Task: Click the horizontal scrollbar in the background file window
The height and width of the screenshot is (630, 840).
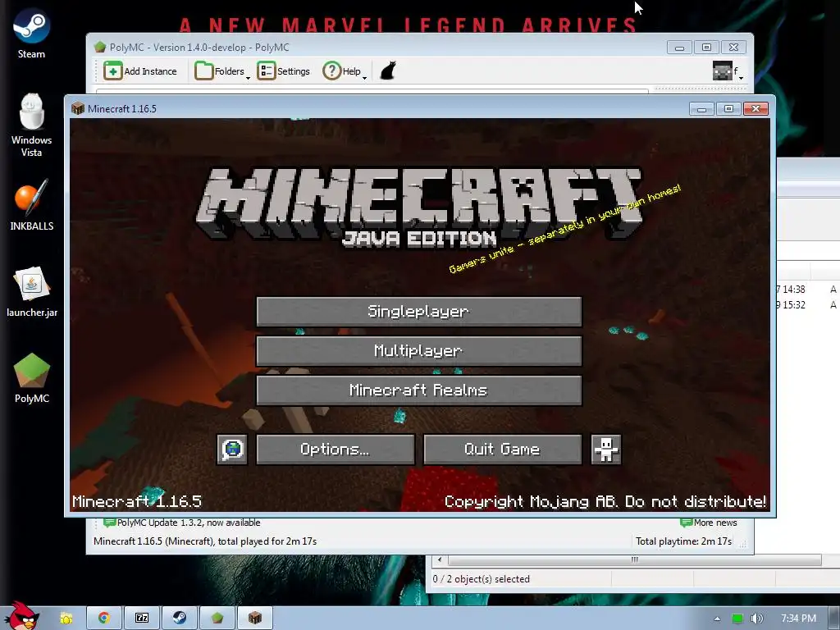Action: coord(634,559)
